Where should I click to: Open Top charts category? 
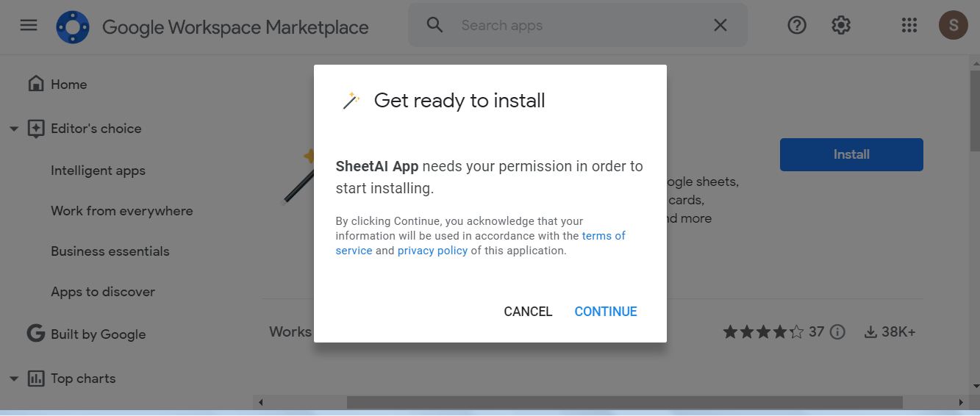point(83,379)
